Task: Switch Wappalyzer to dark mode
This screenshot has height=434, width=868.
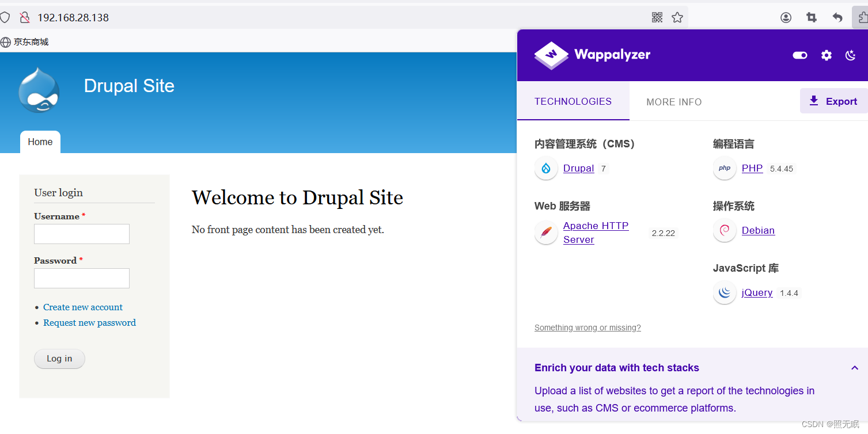Action: [x=851, y=55]
